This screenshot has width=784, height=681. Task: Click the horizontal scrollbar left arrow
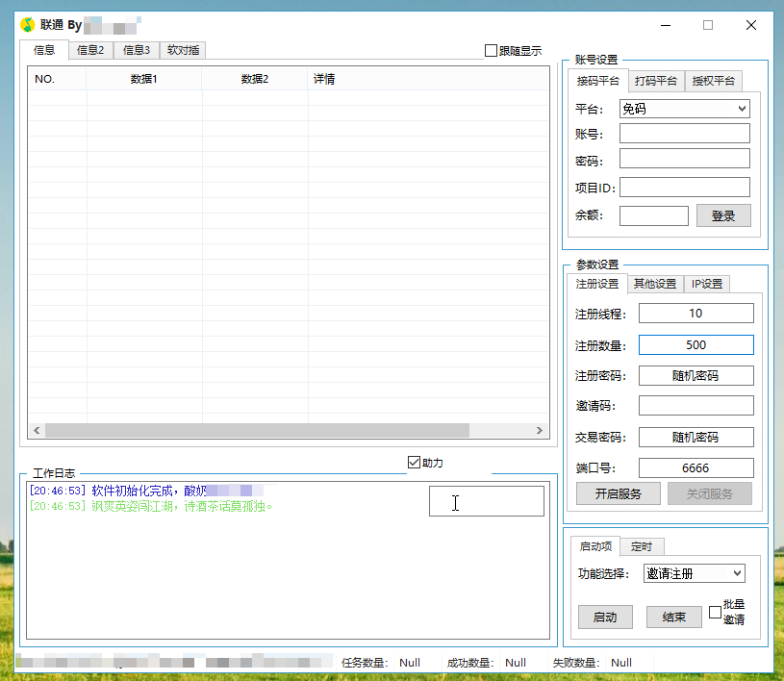coord(38,431)
